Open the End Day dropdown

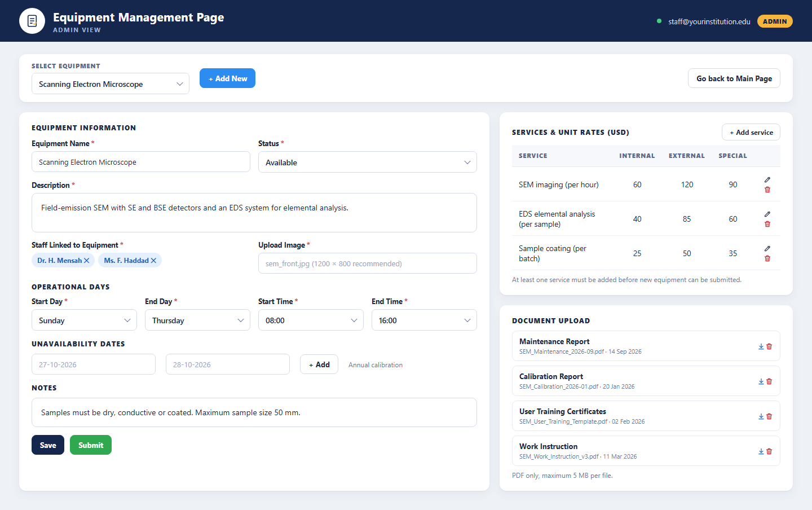pos(197,320)
